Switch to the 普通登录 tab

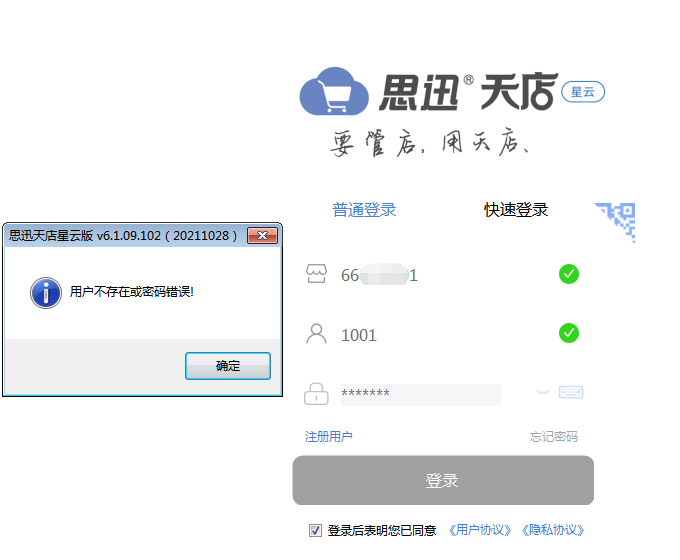(x=364, y=210)
